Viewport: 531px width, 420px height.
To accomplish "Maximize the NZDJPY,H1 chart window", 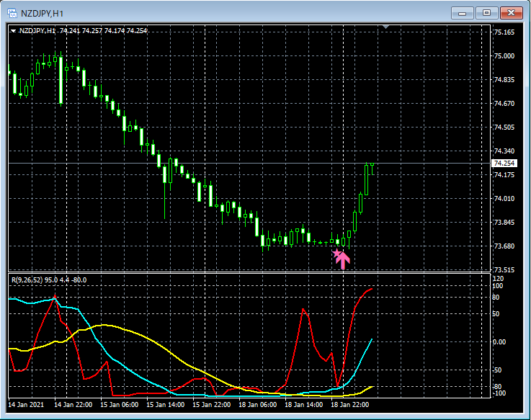I will coord(488,12).
